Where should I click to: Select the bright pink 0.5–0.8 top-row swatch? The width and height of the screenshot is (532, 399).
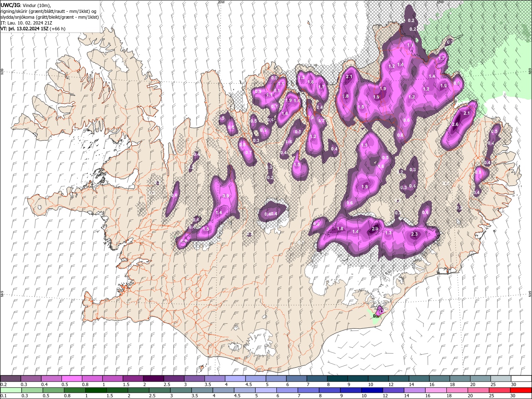(x=72, y=379)
